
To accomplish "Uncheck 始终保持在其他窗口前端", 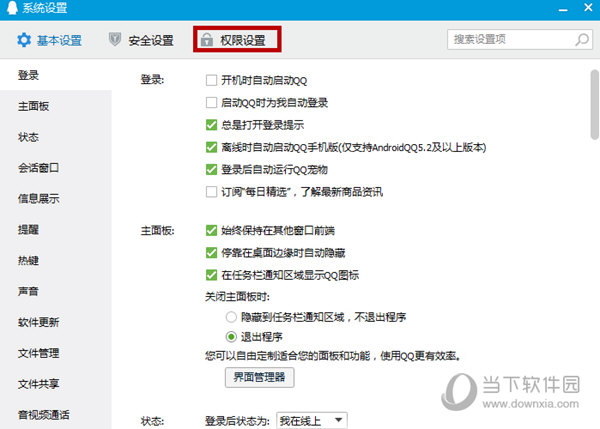I will [x=211, y=230].
